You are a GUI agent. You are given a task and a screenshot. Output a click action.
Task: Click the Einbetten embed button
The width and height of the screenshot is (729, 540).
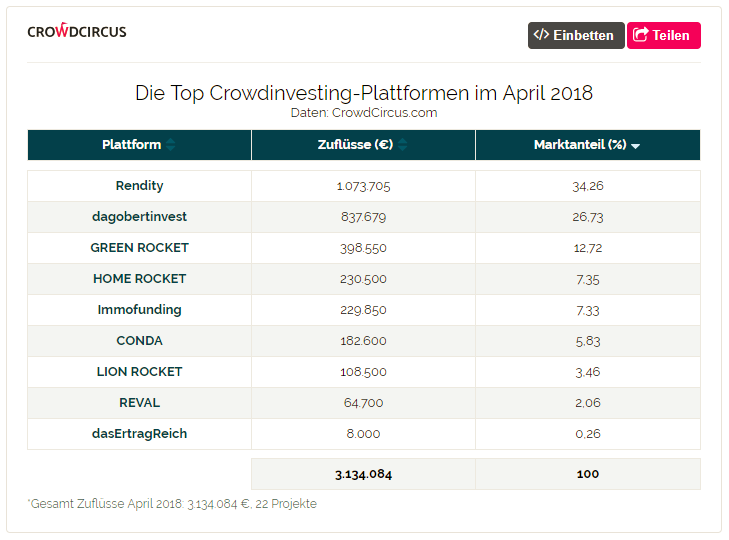point(576,35)
